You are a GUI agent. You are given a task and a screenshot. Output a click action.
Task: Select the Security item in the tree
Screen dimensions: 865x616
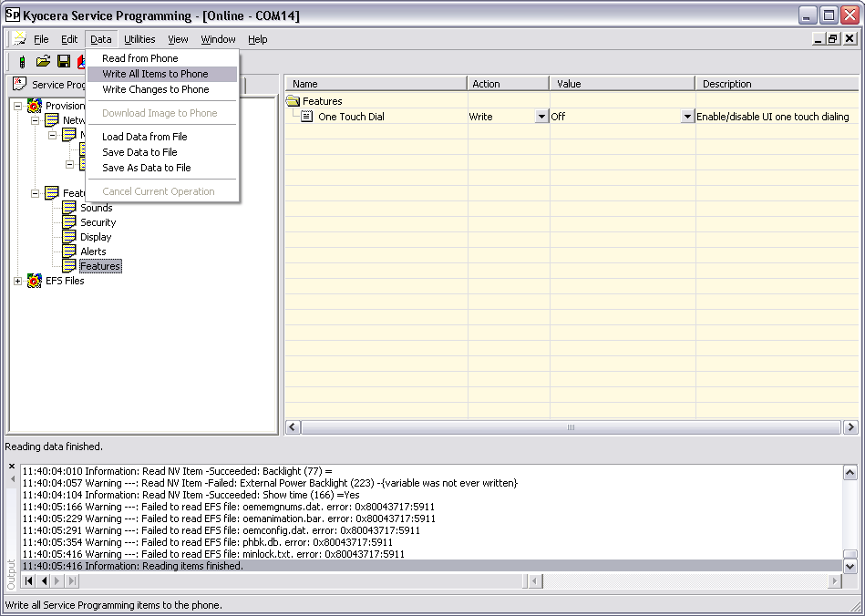pos(98,222)
